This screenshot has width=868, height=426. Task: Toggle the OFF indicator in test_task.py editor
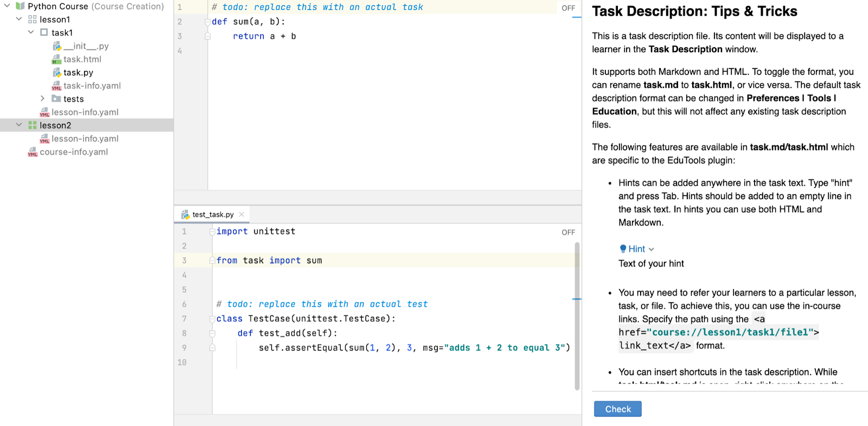(x=568, y=232)
